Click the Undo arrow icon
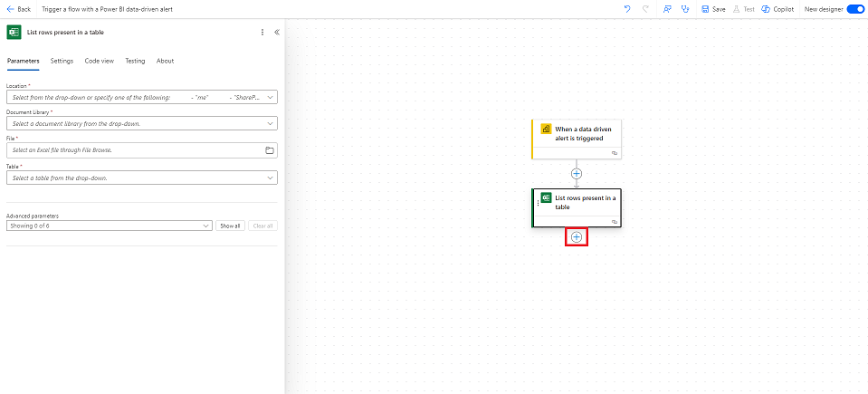The height and width of the screenshot is (394, 868). tap(627, 8)
